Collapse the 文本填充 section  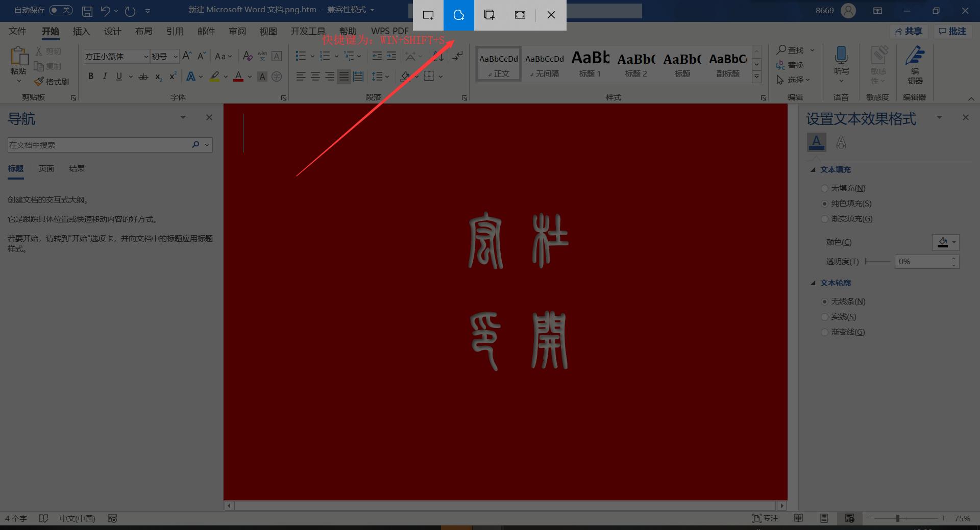point(814,169)
